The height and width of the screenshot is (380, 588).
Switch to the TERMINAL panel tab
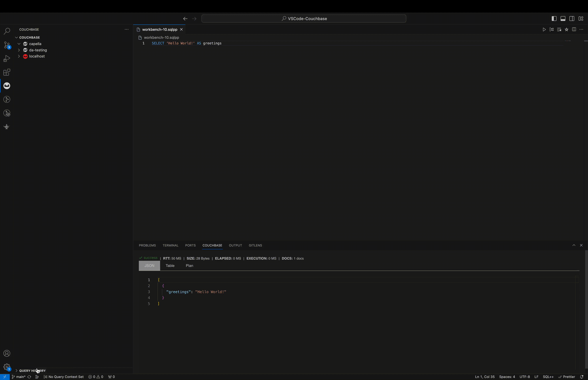coord(170,245)
